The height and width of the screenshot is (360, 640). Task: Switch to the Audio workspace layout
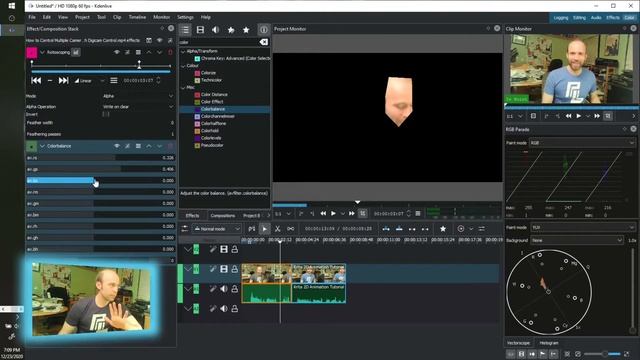596,18
